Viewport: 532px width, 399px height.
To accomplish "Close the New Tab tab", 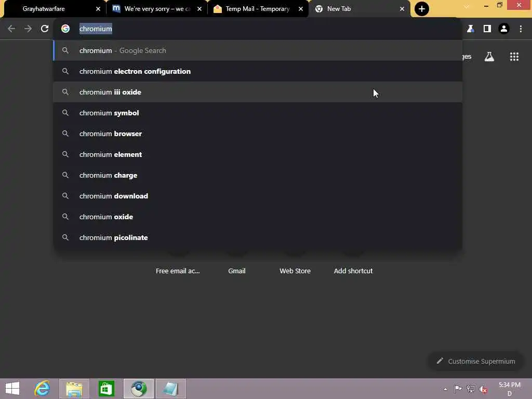I will (x=402, y=9).
